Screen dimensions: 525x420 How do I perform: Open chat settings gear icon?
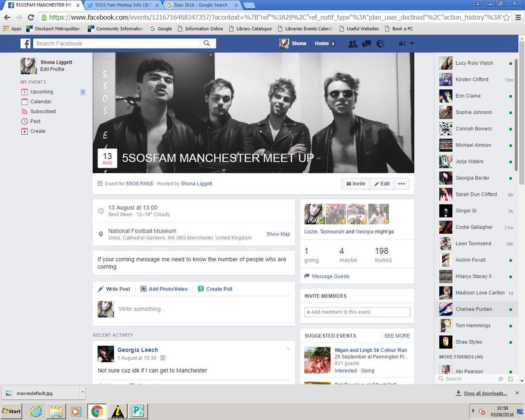[x=501, y=379]
